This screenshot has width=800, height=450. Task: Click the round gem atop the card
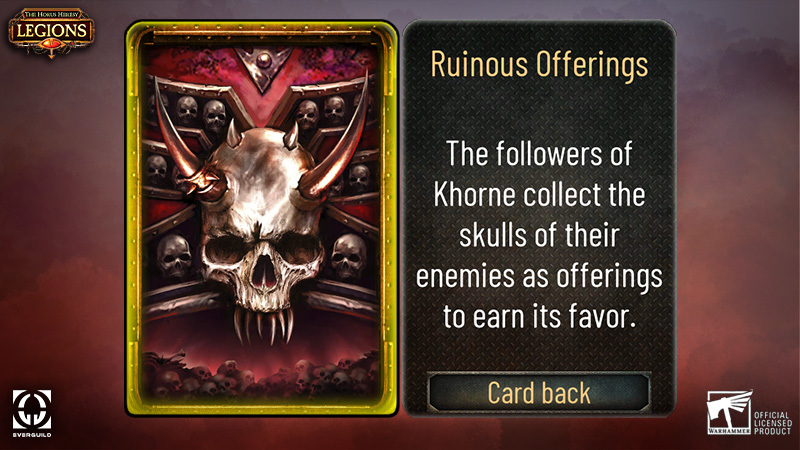(263, 61)
